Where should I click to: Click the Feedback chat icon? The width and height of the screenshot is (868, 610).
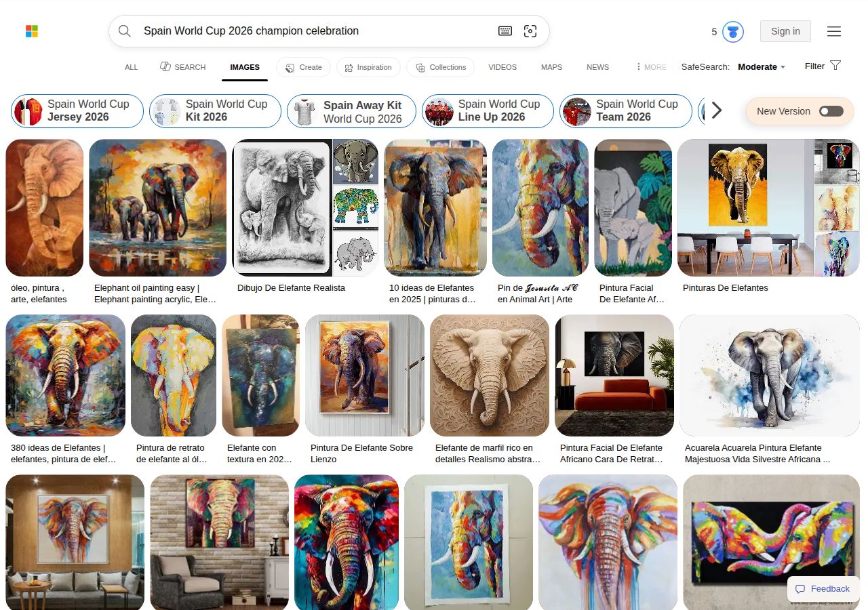pos(800,589)
